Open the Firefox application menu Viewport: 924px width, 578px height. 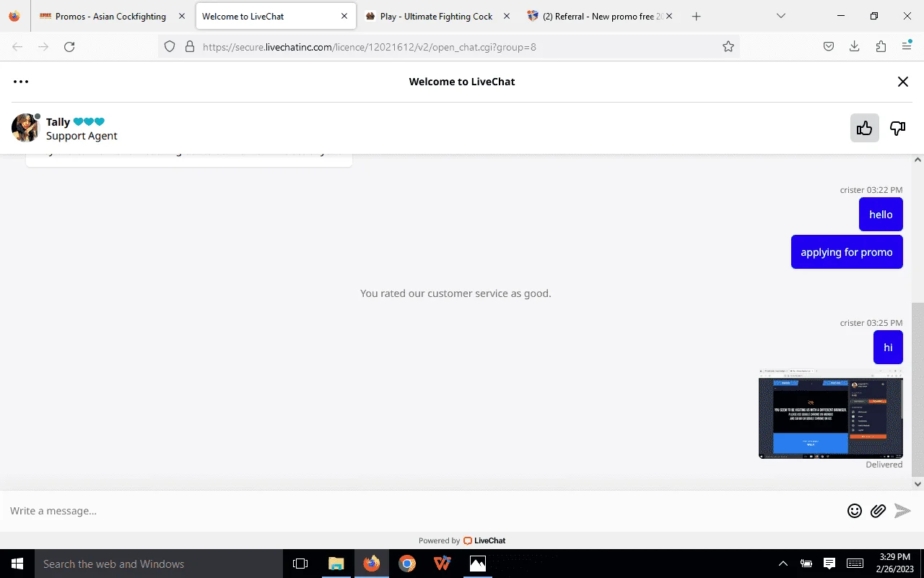pyautogui.click(x=907, y=46)
